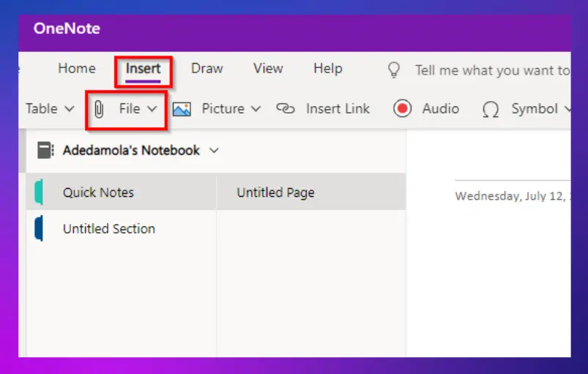Click the Wednesday, July 12 date text

[x=513, y=196]
